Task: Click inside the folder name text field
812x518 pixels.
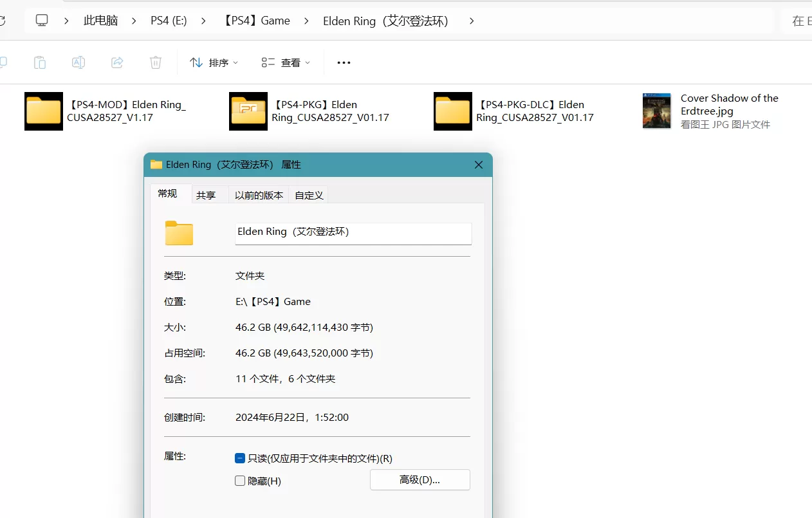Action: (353, 232)
